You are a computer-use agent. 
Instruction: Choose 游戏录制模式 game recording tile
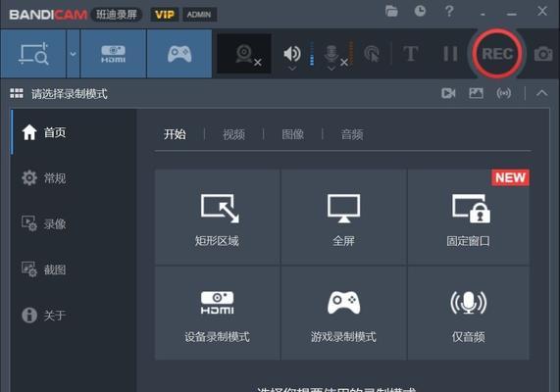coord(343,313)
